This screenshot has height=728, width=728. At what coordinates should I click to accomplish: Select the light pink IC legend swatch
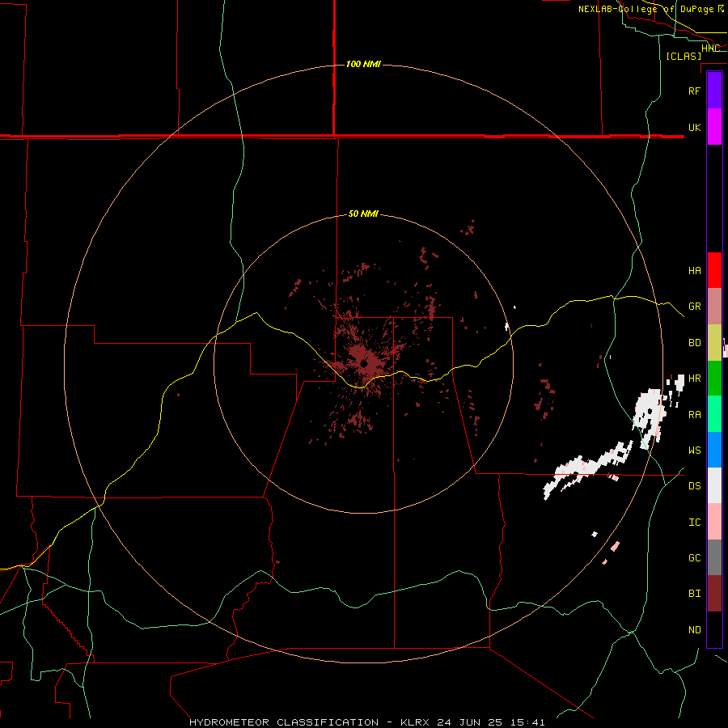click(x=714, y=522)
